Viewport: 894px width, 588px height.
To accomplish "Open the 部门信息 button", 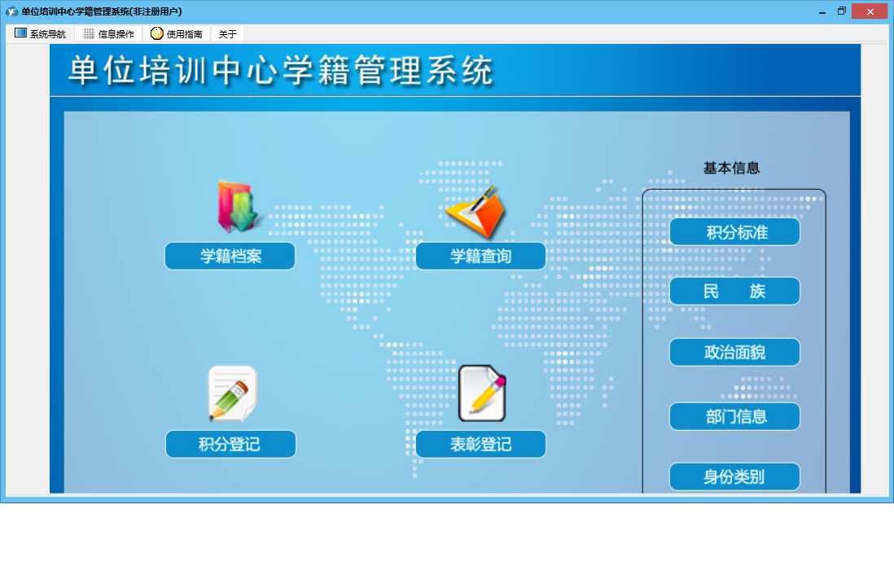I will (735, 417).
